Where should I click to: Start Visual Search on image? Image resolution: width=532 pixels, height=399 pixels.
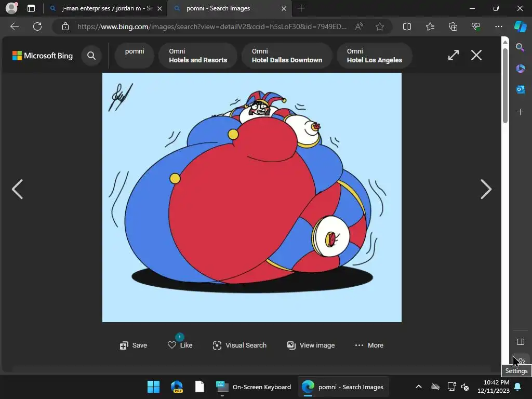pos(240,345)
